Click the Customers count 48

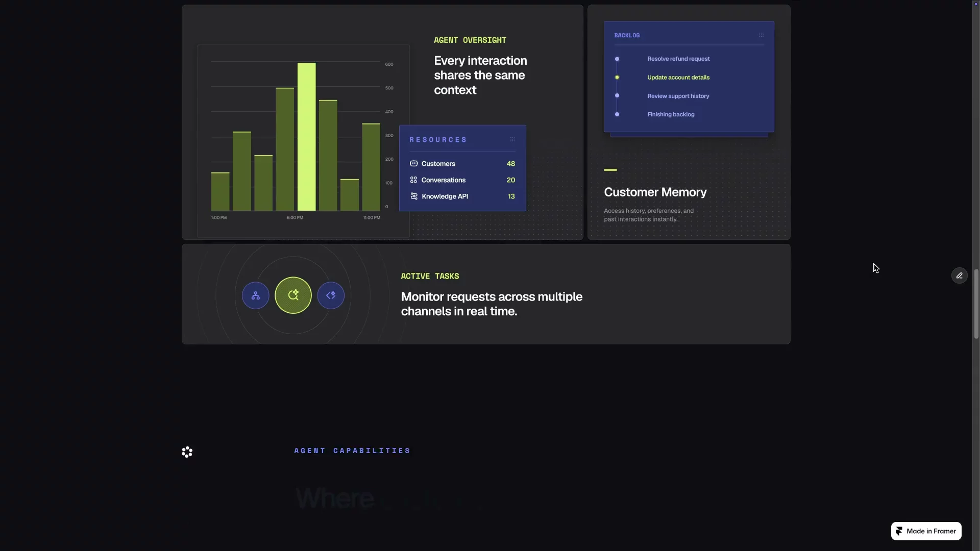pos(511,164)
